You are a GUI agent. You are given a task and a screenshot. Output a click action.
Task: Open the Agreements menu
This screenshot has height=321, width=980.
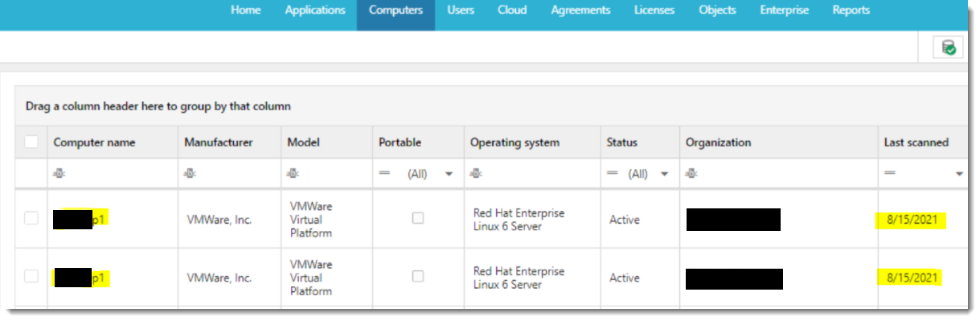580,10
